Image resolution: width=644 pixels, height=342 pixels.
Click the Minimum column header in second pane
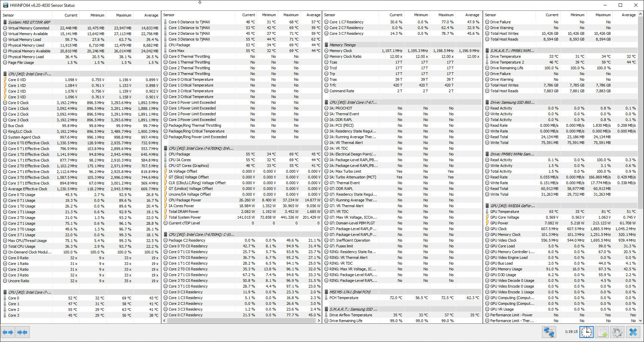tap(267, 15)
